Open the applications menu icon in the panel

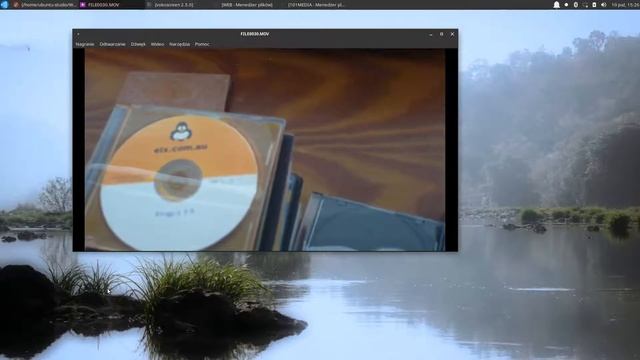pyautogui.click(x=4, y=4)
